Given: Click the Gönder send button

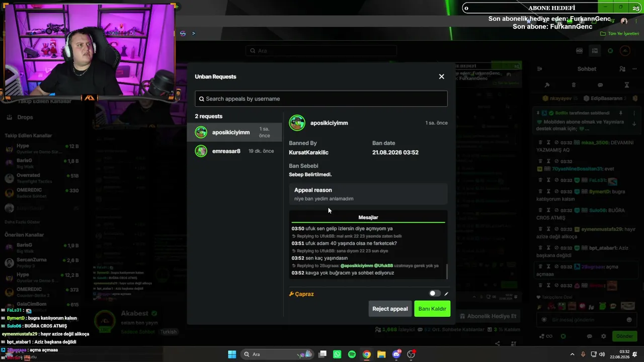Looking at the screenshot, I should 624,336.
